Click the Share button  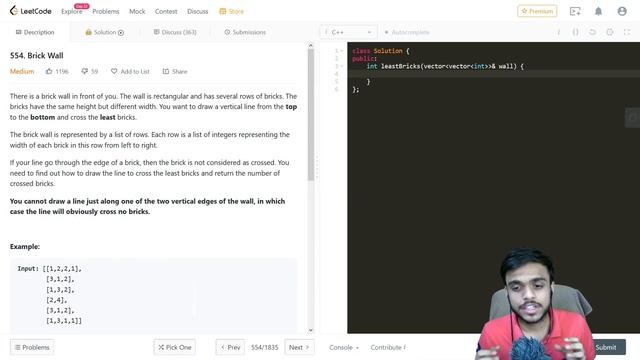point(175,71)
